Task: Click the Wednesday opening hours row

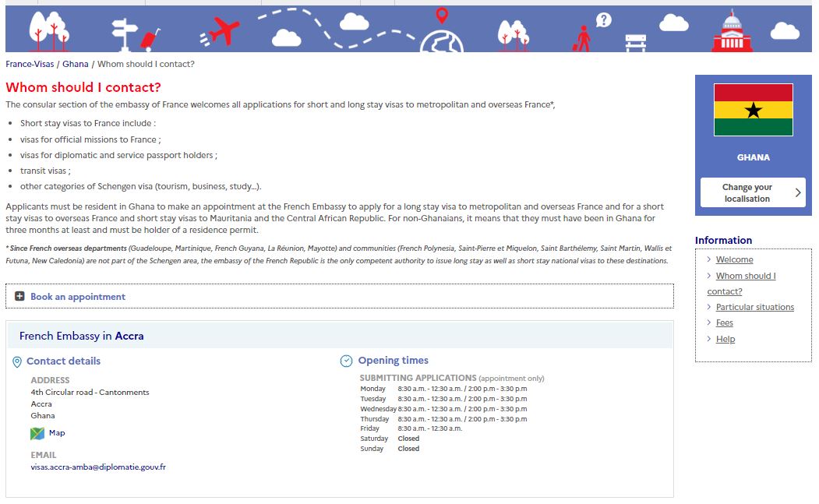Action: [x=443, y=409]
